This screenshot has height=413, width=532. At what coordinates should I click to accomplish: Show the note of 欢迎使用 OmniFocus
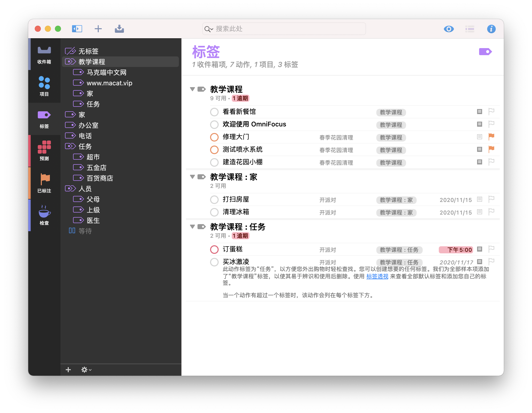click(x=480, y=124)
